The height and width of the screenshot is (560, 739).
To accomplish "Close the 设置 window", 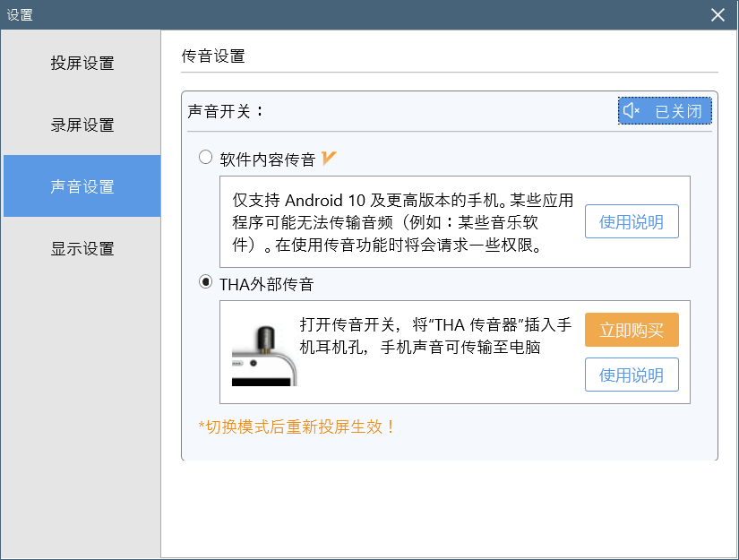I will click(718, 14).
